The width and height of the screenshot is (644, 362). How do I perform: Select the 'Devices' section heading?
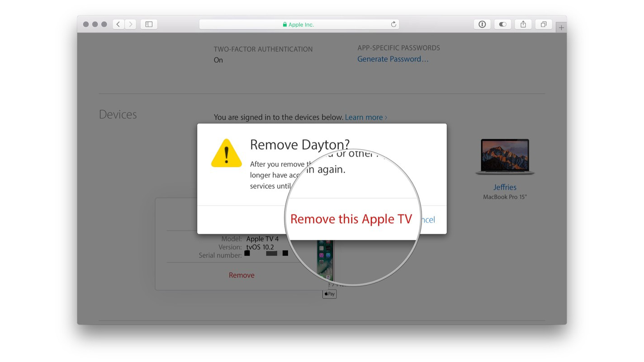(x=118, y=114)
